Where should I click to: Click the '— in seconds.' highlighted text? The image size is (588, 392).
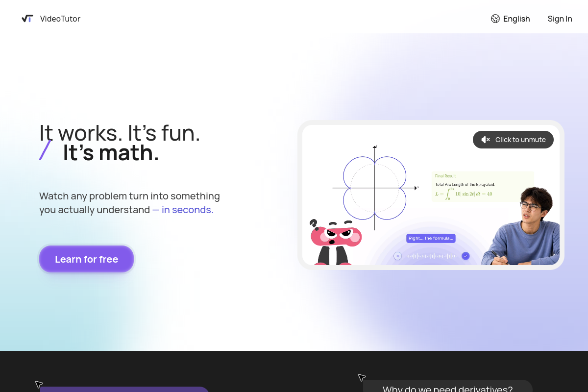pyautogui.click(x=183, y=210)
